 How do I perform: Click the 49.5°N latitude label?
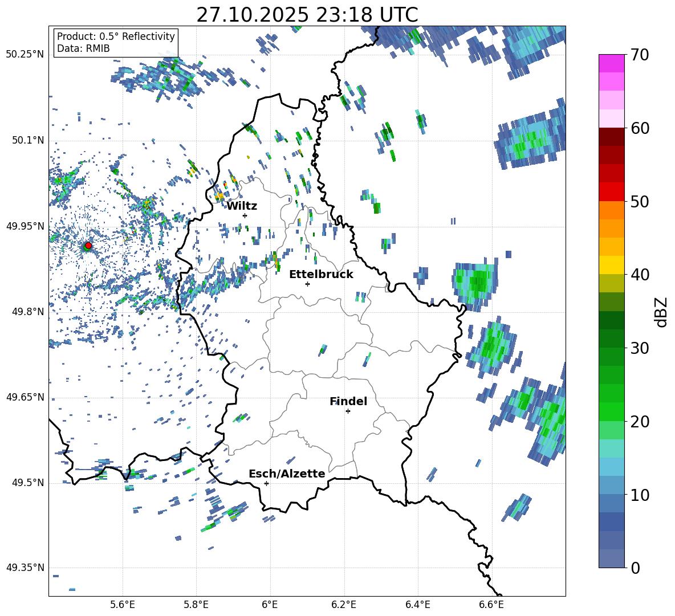click(28, 483)
